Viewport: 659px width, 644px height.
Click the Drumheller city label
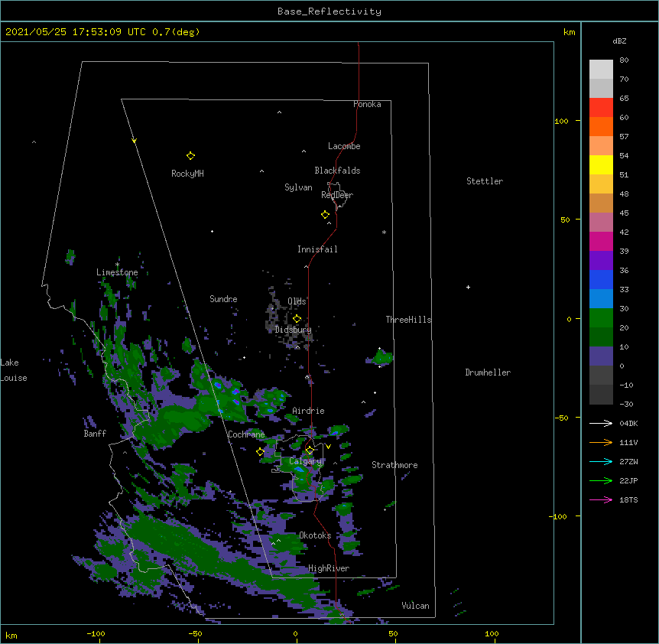488,372
